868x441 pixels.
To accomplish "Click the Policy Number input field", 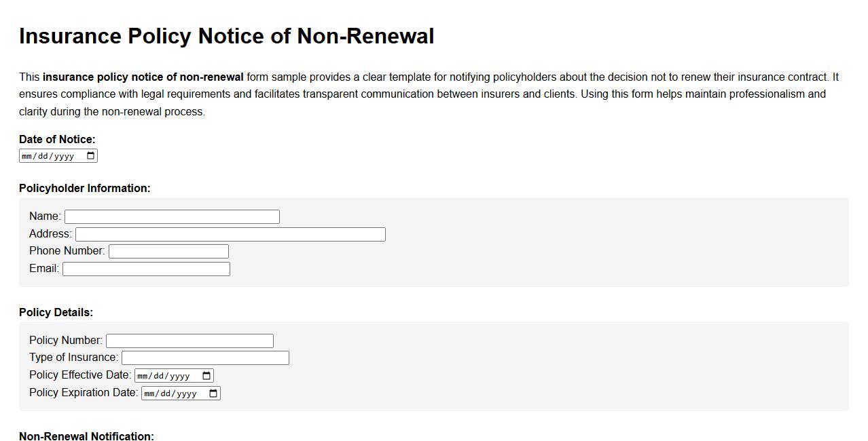I will pyautogui.click(x=189, y=340).
